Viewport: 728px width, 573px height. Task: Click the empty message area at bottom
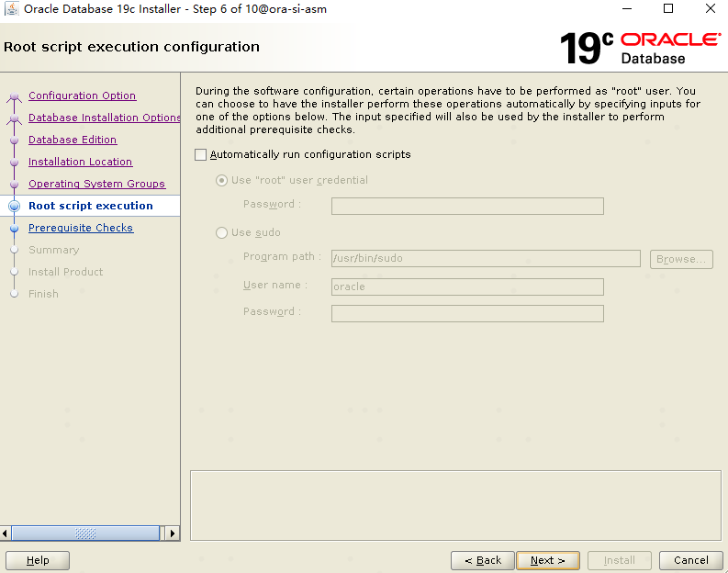click(455, 506)
